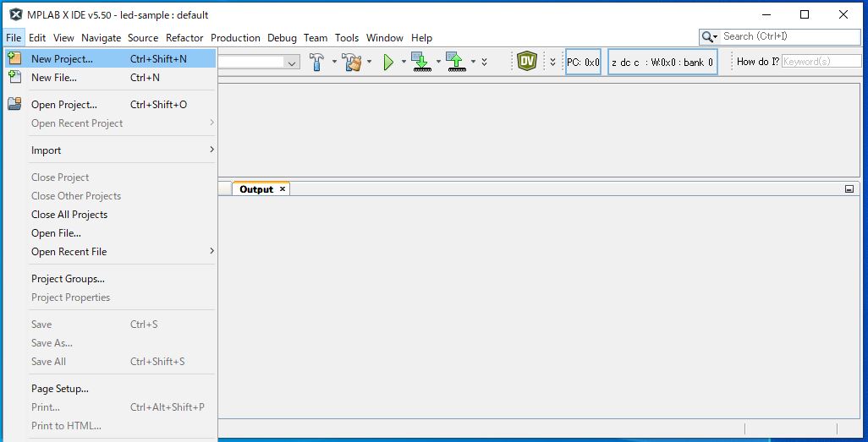Open the File menu
868x442 pixels.
pos(14,38)
